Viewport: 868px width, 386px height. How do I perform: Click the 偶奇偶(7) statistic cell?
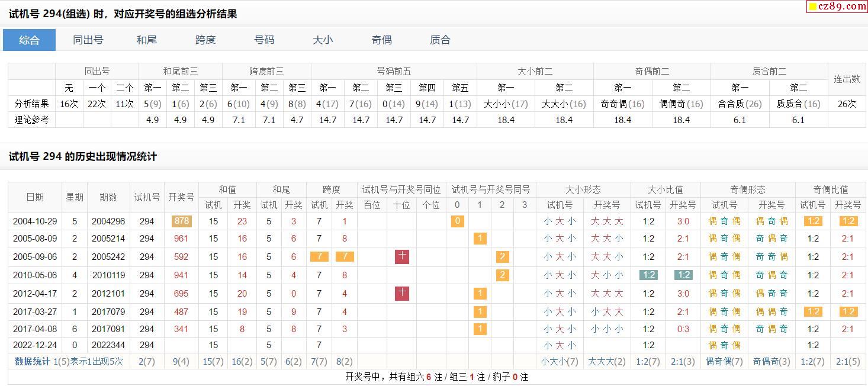click(724, 361)
